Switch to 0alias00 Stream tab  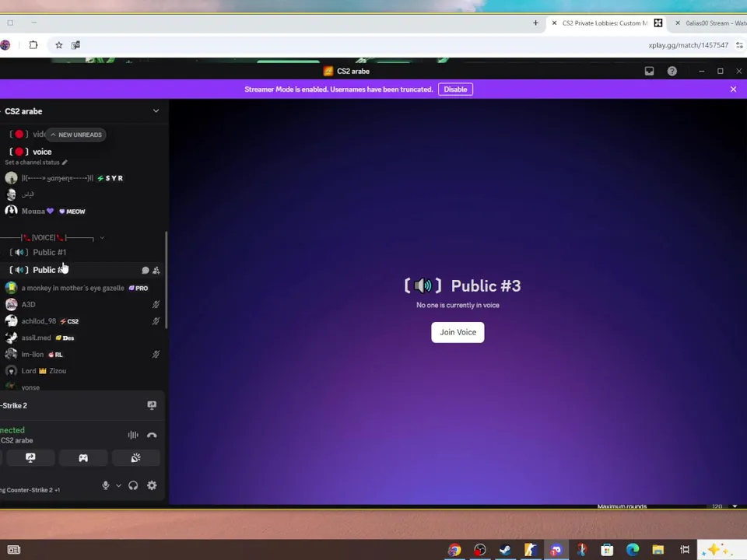710,23
